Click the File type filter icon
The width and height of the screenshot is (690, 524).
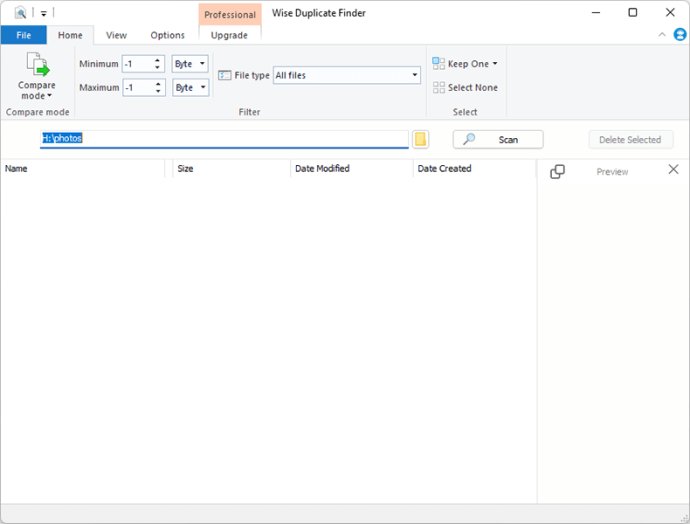coord(224,75)
